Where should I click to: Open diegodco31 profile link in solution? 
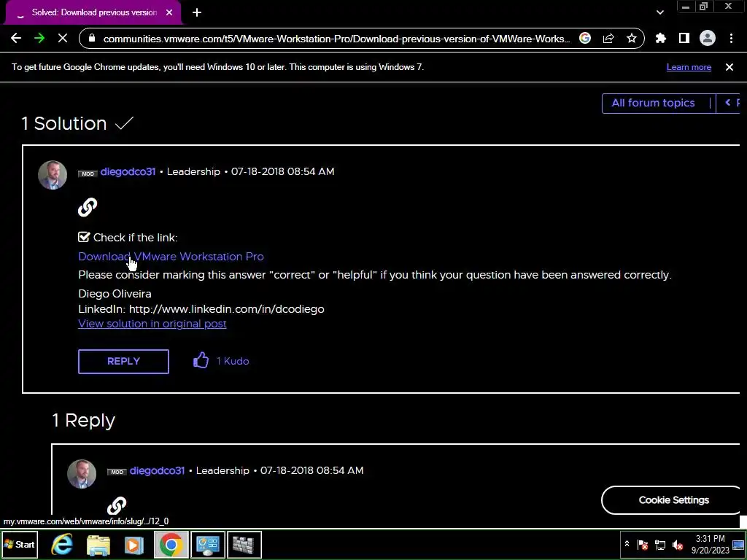tap(128, 171)
